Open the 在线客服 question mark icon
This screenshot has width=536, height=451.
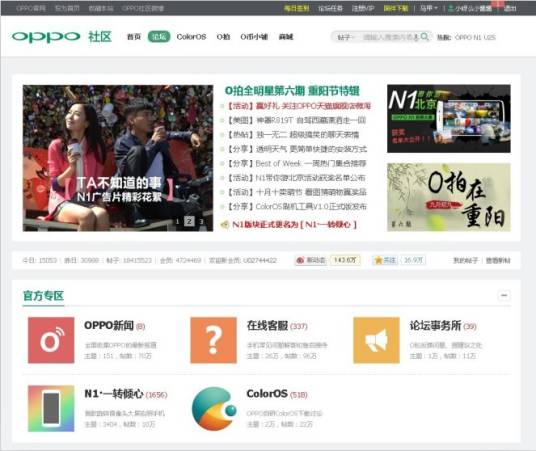[213, 340]
